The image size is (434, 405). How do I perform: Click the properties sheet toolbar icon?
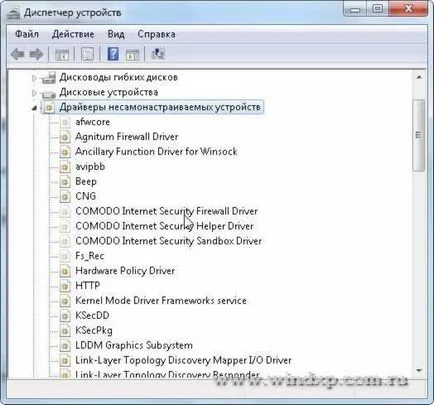88,54
